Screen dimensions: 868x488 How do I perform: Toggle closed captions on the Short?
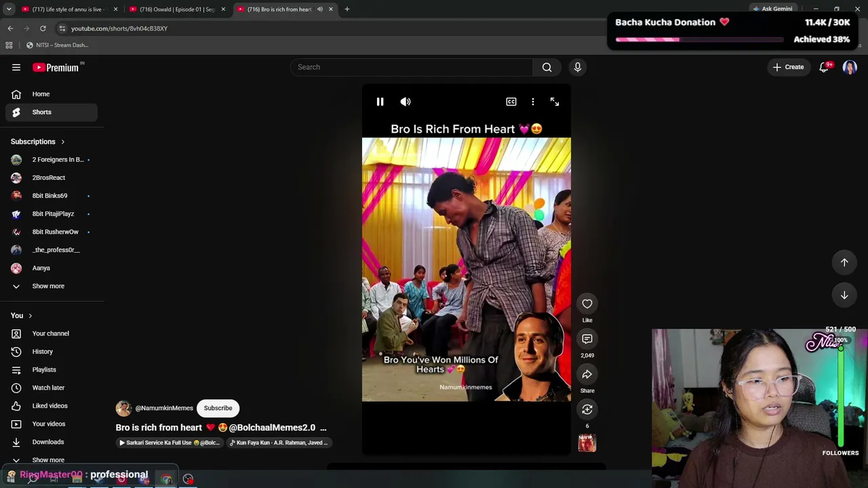[511, 102]
